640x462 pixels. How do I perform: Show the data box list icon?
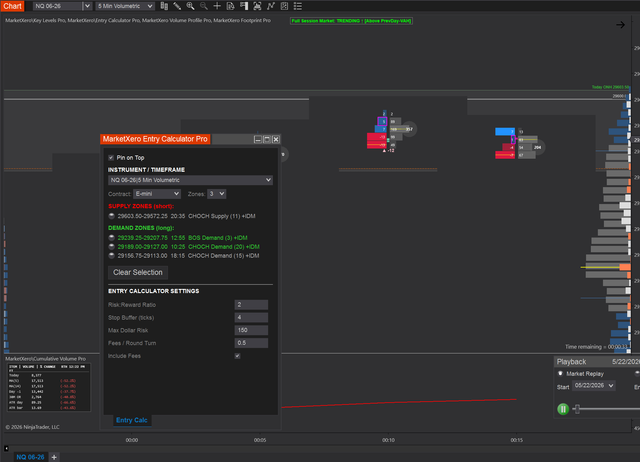point(298,6)
